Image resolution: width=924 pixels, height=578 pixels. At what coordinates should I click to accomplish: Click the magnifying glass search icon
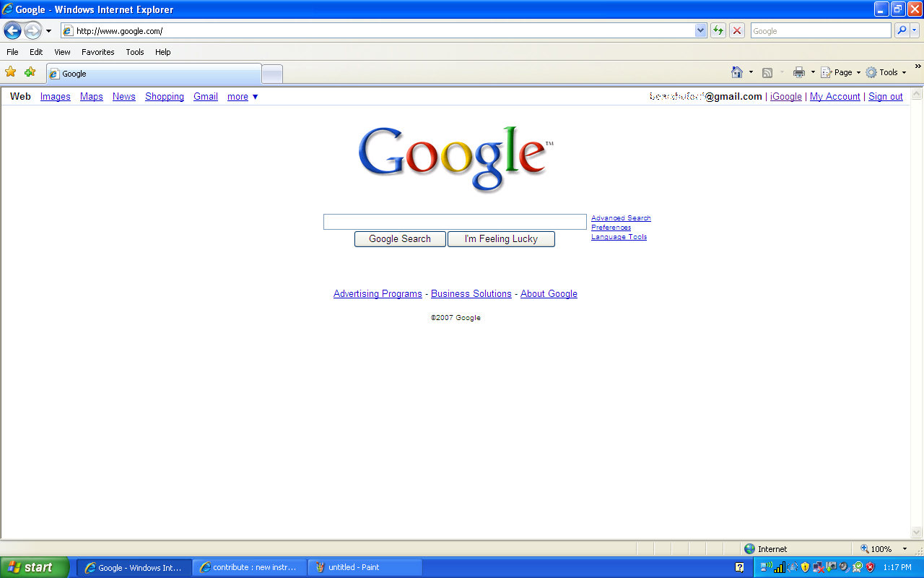point(902,30)
